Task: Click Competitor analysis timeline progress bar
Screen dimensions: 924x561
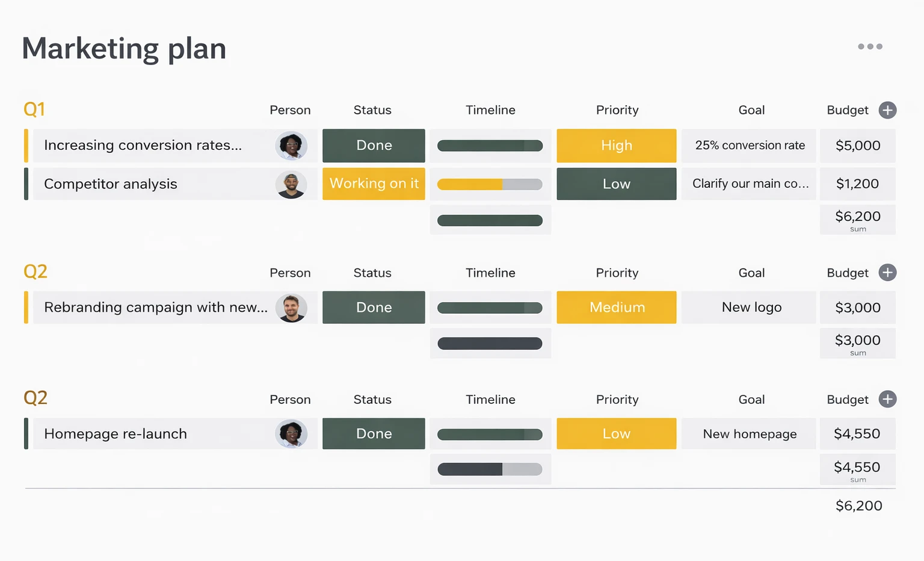Action: (490, 184)
